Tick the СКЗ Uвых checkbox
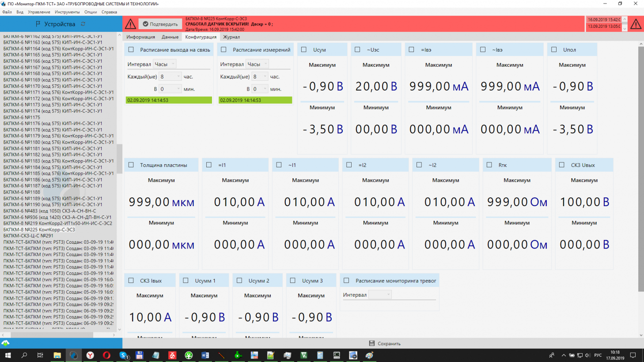This screenshot has height=362, width=644. [562, 165]
